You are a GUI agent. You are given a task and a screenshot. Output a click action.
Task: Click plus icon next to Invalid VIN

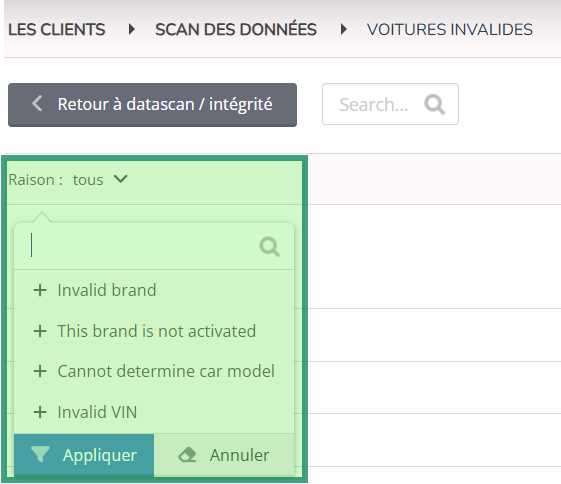pyautogui.click(x=40, y=412)
